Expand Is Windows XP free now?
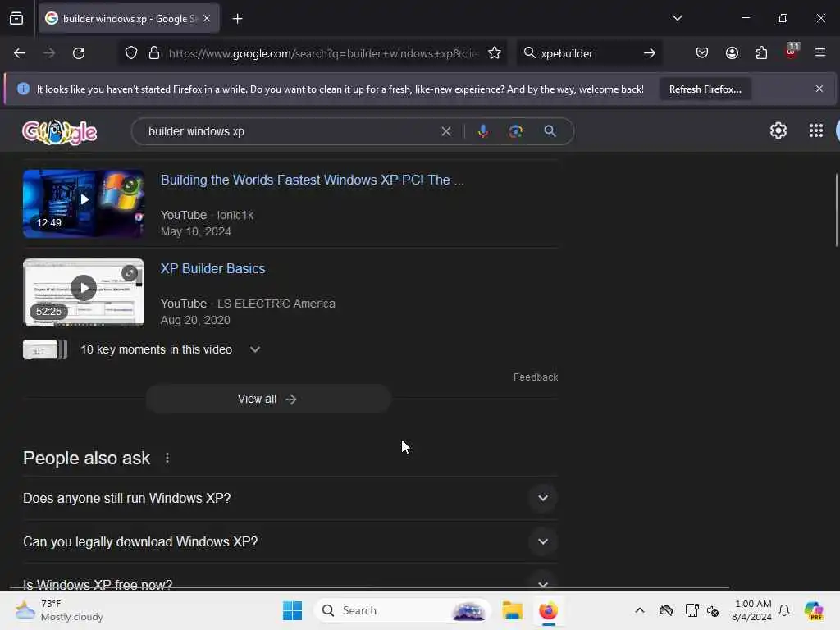 pos(290,583)
